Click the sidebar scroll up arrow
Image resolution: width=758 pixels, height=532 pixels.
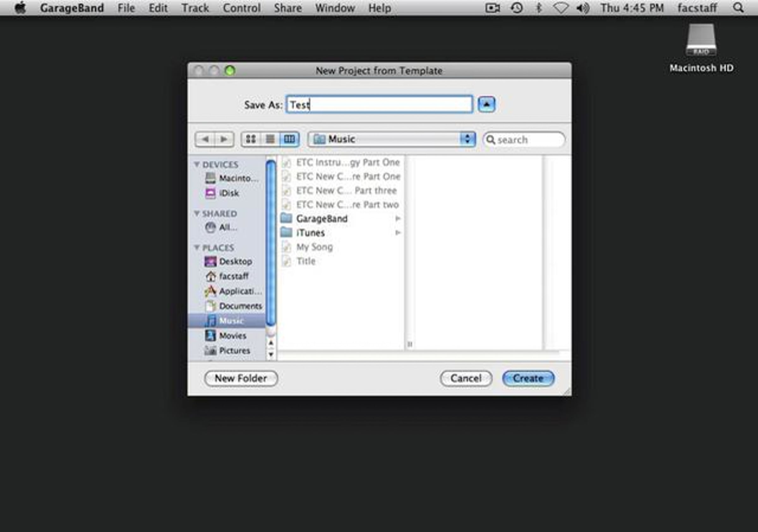point(271,343)
